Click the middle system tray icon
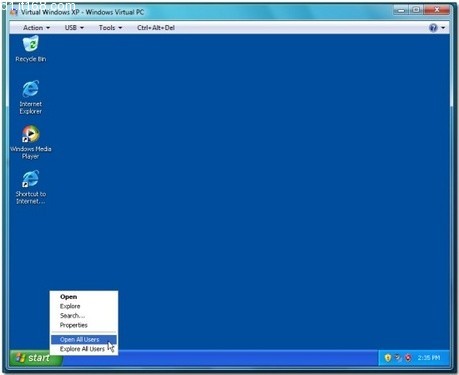The image size is (459, 375). 398,358
